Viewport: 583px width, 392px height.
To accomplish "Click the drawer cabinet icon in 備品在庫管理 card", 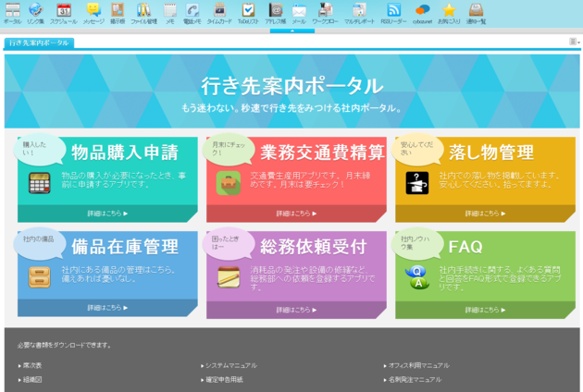I will coord(40,277).
